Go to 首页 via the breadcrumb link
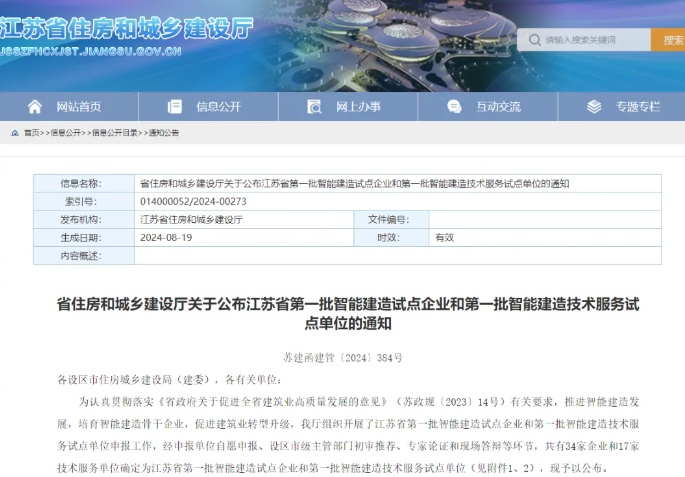Viewport: 685px width, 477px height. [x=31, y=132]
